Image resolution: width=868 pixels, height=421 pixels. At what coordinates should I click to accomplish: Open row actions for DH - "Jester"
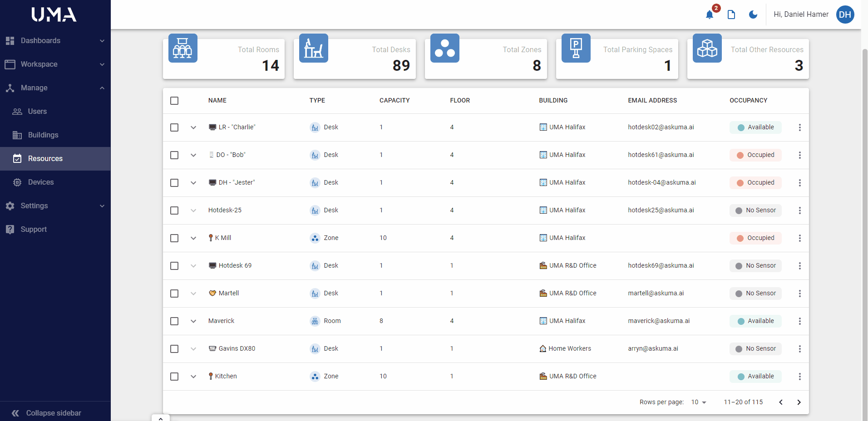(800, 183)
